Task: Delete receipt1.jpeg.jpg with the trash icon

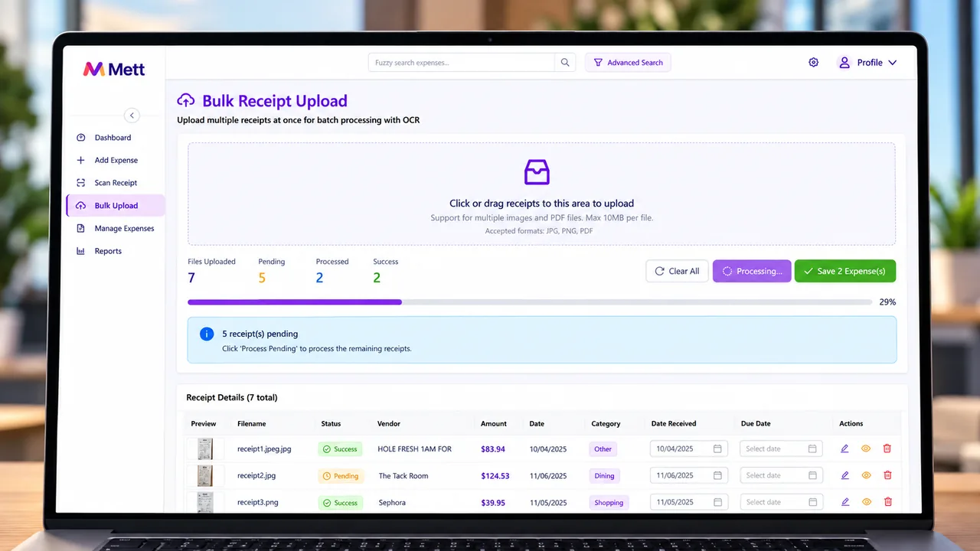Action: click(x=887, y=449)
